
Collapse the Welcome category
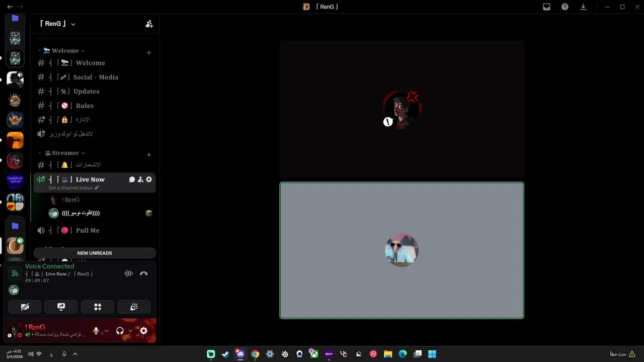(x=64, y=51)
